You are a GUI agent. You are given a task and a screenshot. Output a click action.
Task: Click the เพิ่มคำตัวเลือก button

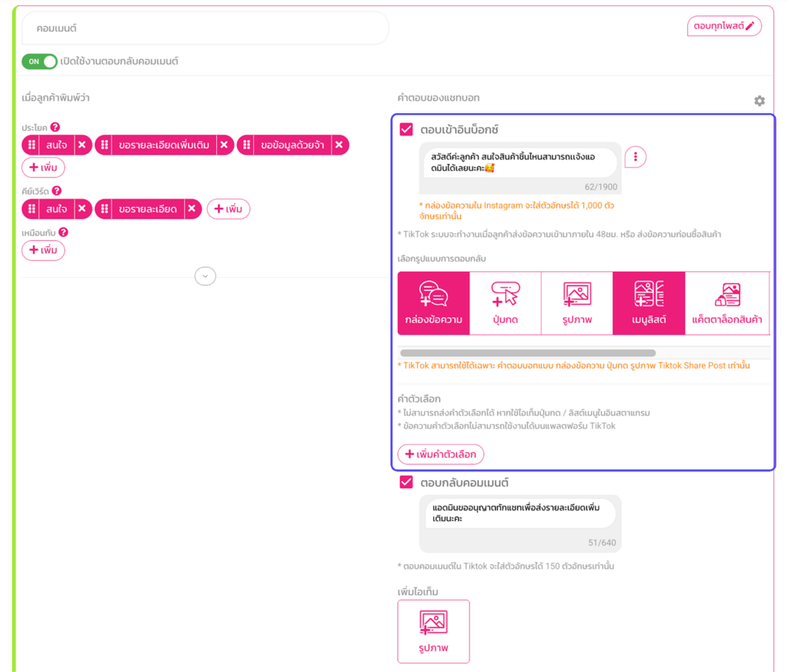[x=440, y=454]
